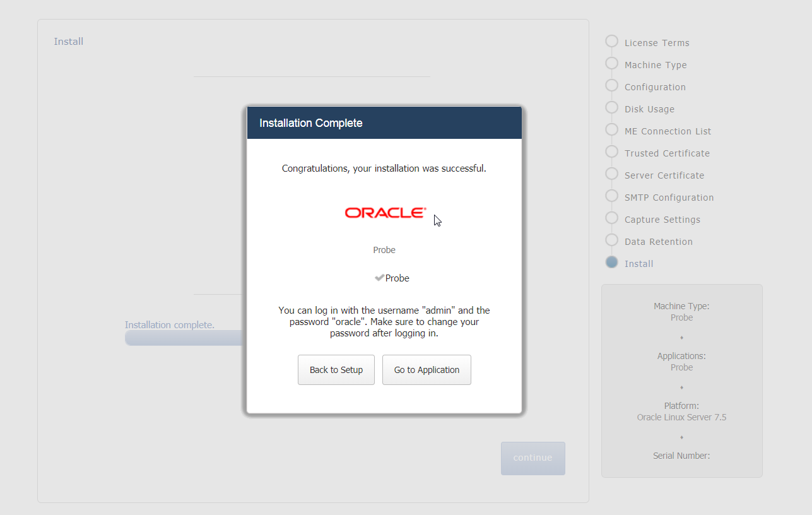This screenshot has height=515, width=812.
Task: Open License Terms step label
Action: (657, 43)
